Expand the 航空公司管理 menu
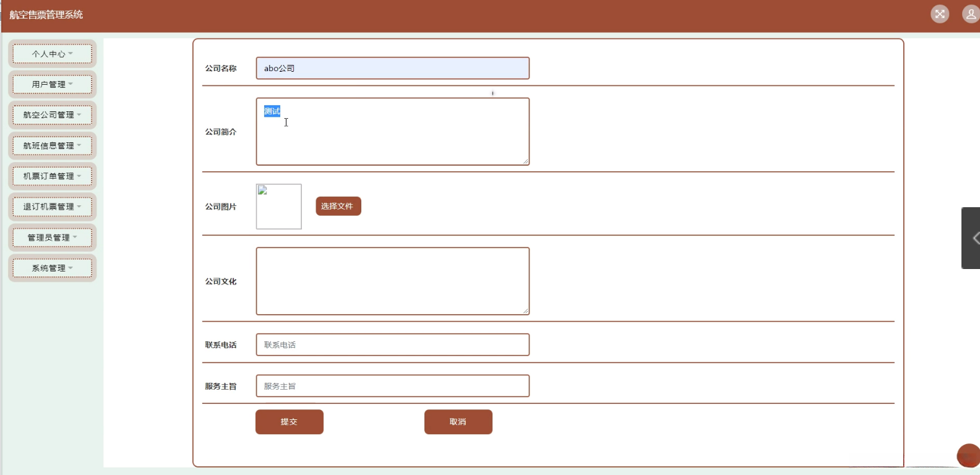 pos(53,115)
